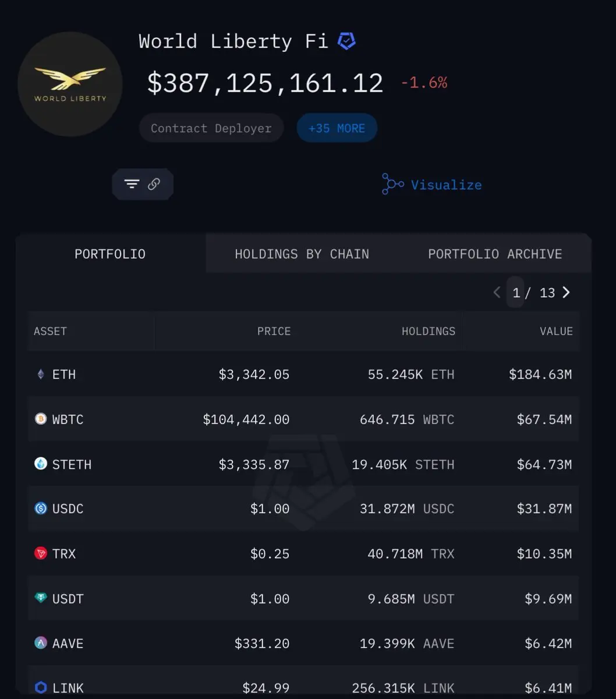
Task: Select the Portfolio tab
Action: coord(110,254)
